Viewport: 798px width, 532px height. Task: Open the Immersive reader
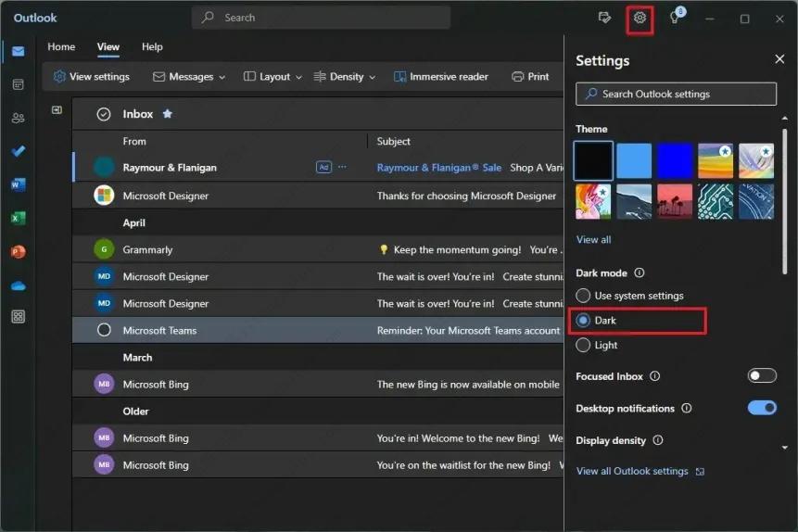tap(441, 76)
